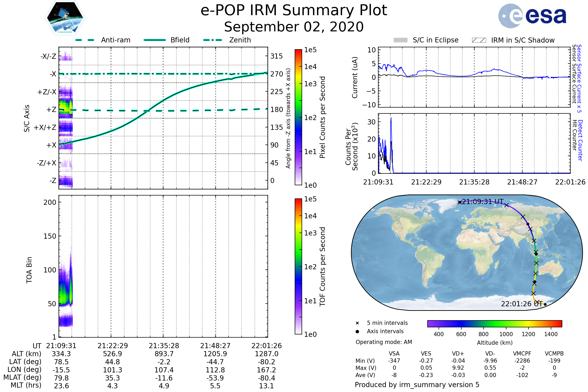Click the ESA logo
The width and height of the screenshot is (588, 392).
(532, 16)
